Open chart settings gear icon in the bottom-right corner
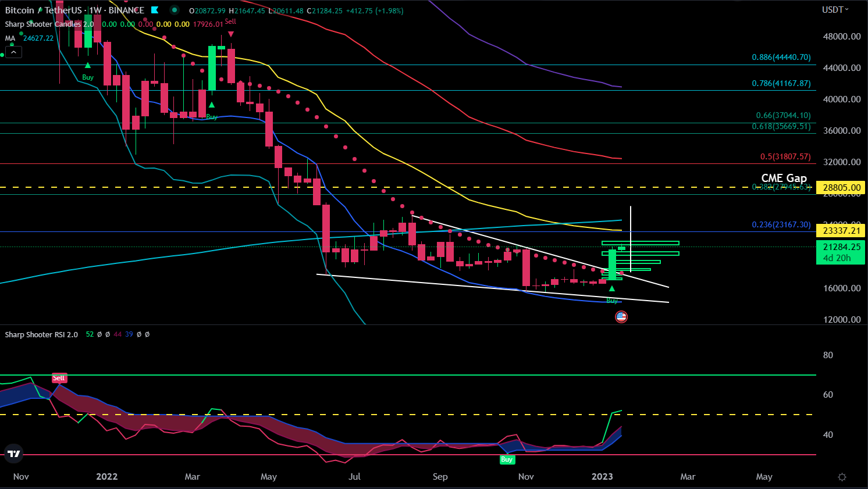 coord(842,477)
